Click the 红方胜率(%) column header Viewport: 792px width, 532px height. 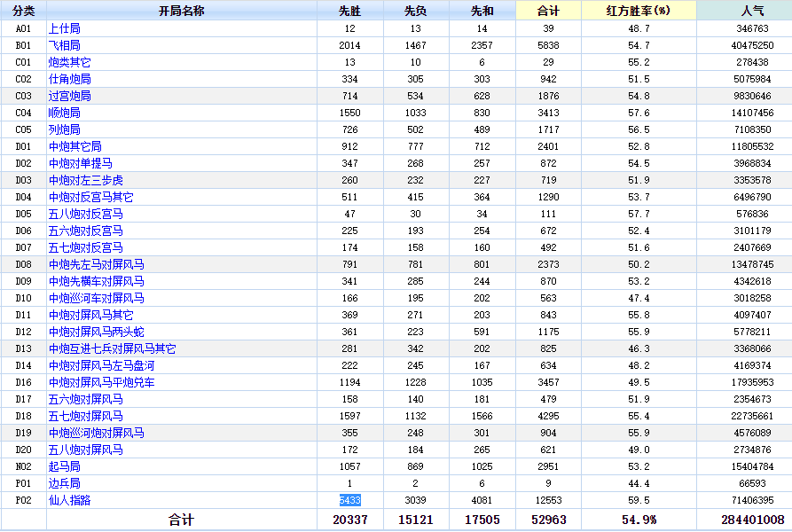639,11
